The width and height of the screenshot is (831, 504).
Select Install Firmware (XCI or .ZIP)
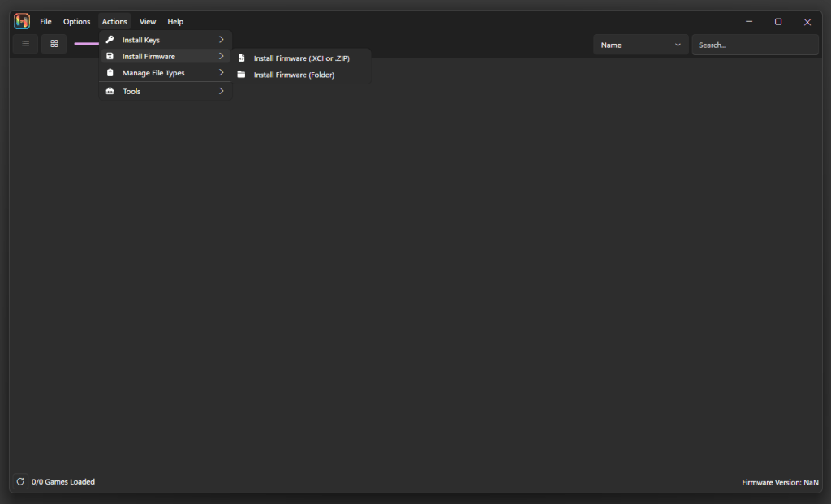(301, 58)
